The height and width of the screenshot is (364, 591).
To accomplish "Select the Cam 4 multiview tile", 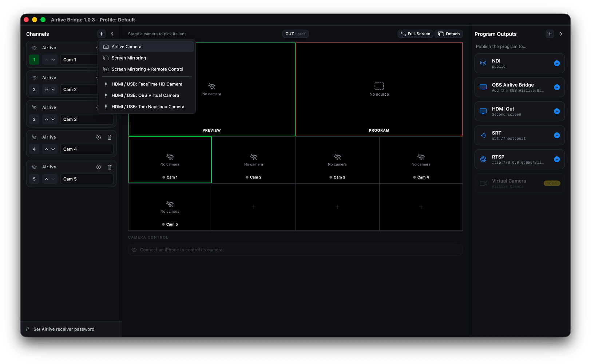I will click(x=421, y=160).
